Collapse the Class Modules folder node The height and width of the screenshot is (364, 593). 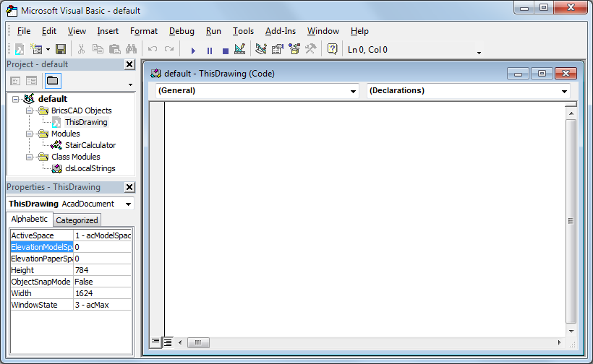[x=29, y=157]
